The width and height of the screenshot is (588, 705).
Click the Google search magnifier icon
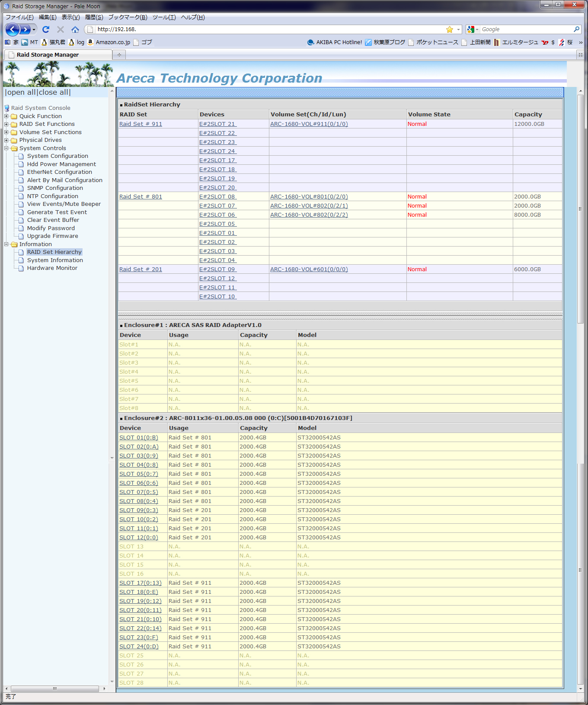576,29
